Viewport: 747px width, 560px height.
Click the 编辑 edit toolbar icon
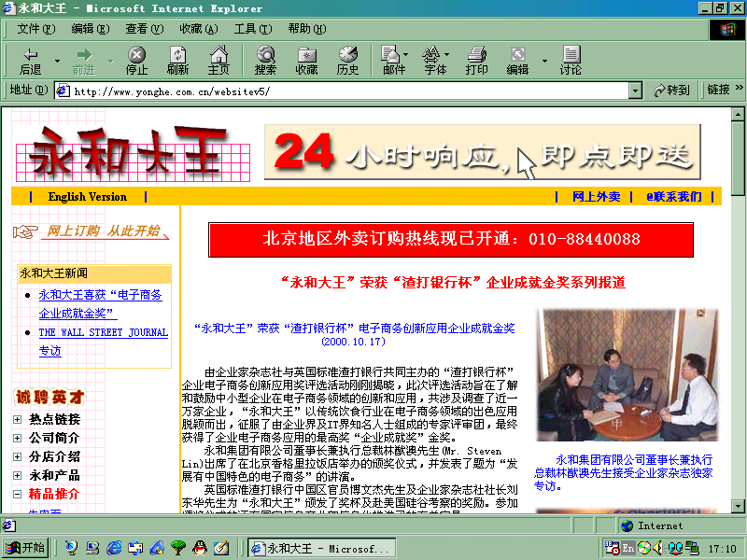(x=518, y=61)
